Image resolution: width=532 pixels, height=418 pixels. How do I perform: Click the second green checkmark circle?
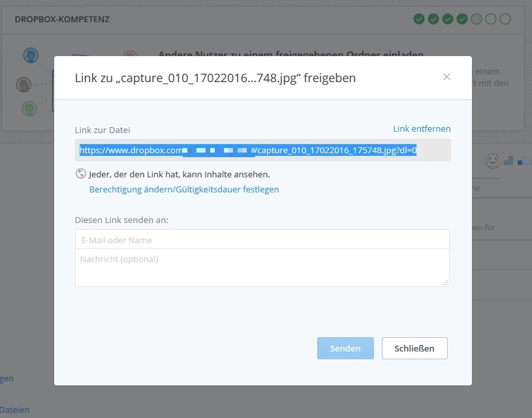[x=433, y=19]
